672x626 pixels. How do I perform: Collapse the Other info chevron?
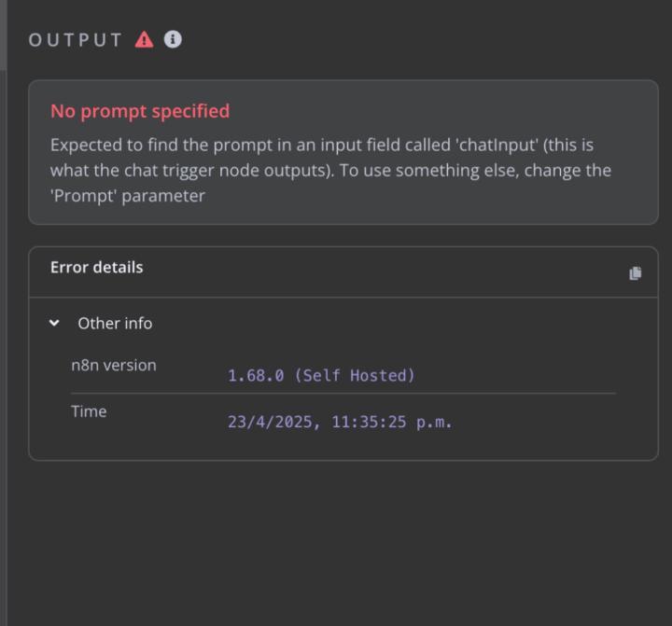coord(55,323)
